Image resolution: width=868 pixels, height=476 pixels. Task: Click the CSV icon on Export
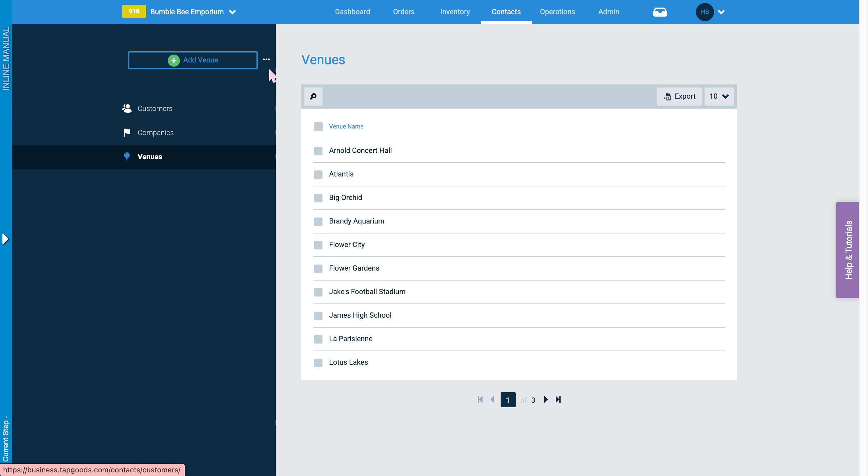[667, 97]
